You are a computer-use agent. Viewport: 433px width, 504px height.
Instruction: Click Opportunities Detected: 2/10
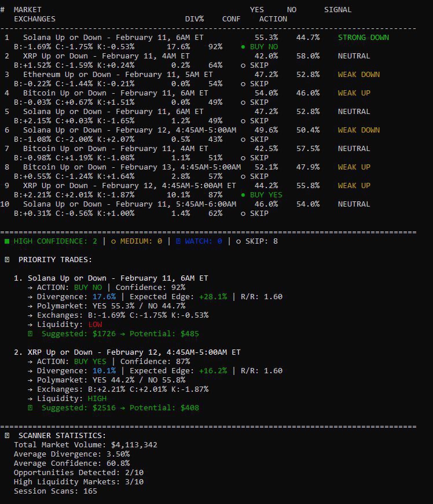tap(79, 473)
